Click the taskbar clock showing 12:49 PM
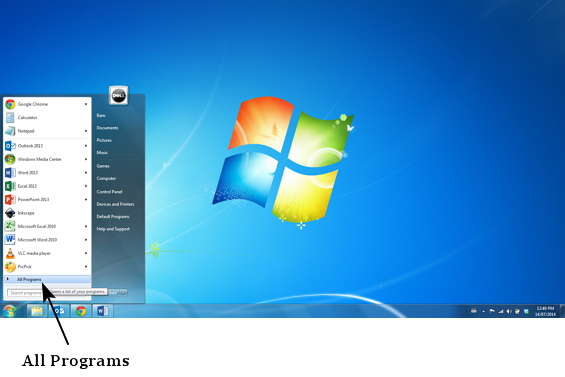Viewport: 565px width, 377px height. (x=545, y=311)
